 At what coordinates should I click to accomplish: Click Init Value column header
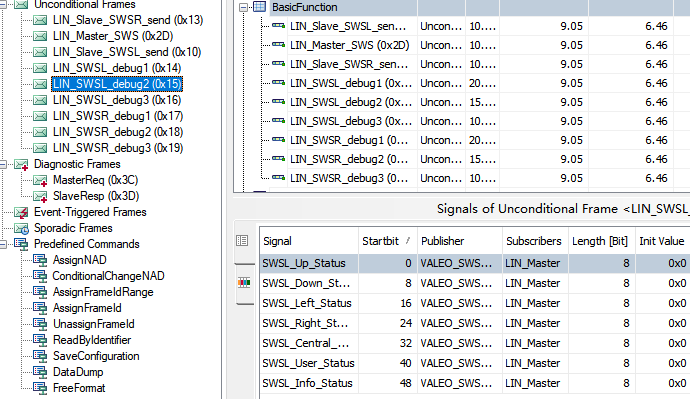coord(662,241)
